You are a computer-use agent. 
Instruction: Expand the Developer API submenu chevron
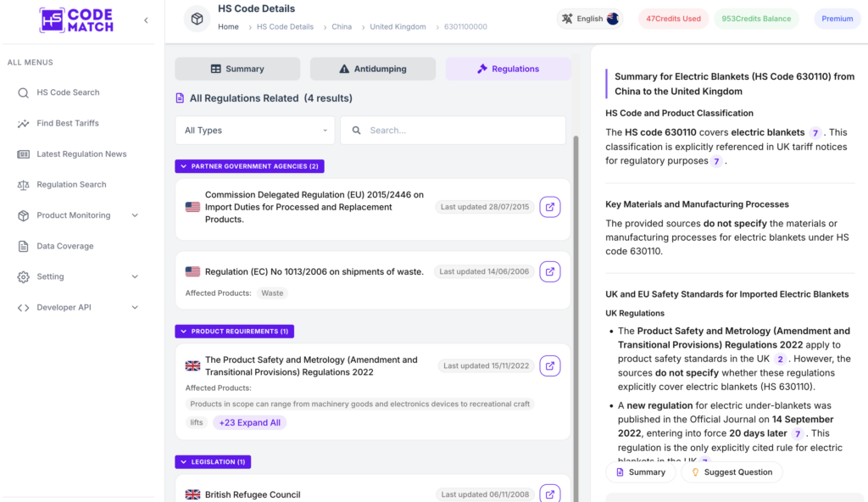[135, 308]
